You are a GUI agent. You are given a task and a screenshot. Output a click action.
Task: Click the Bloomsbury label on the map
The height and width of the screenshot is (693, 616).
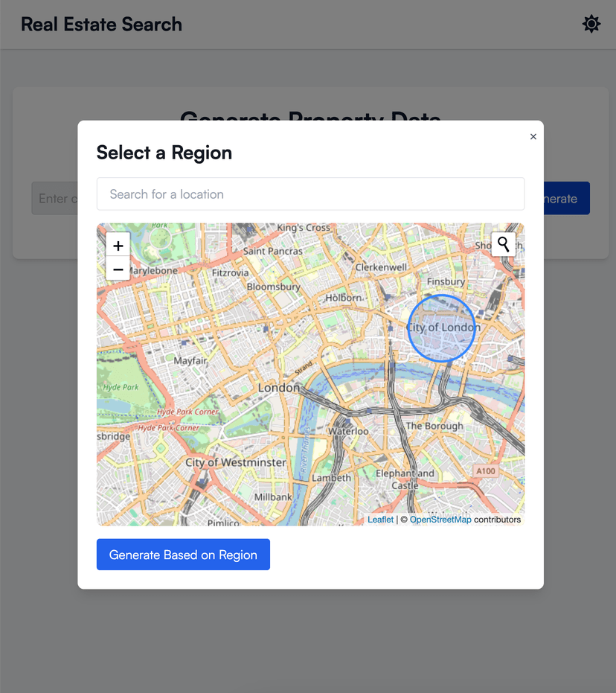[x=273, y=287]
